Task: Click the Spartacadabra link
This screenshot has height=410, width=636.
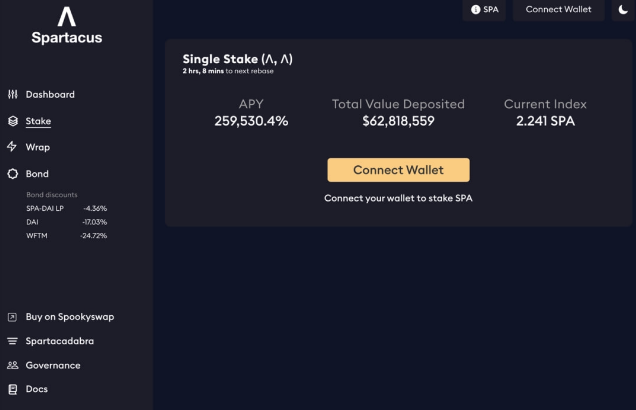Action: click(x=60, y=341)
